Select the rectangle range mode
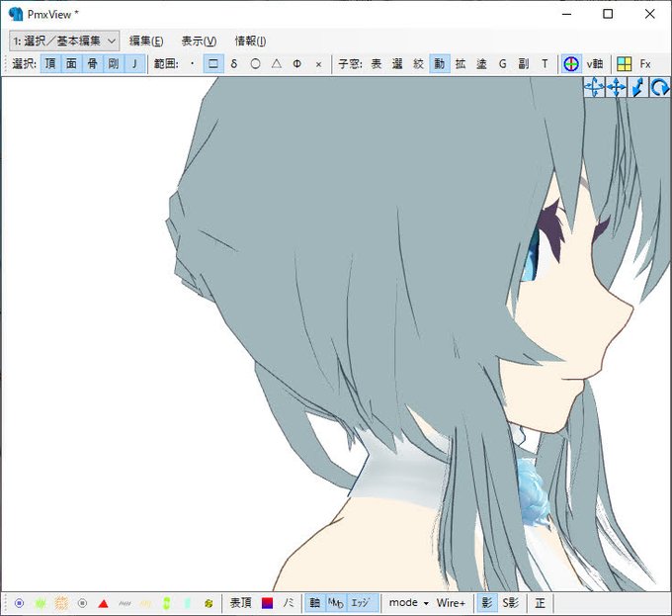Screen dimensions: 672x616 click(x=213, y=64)
